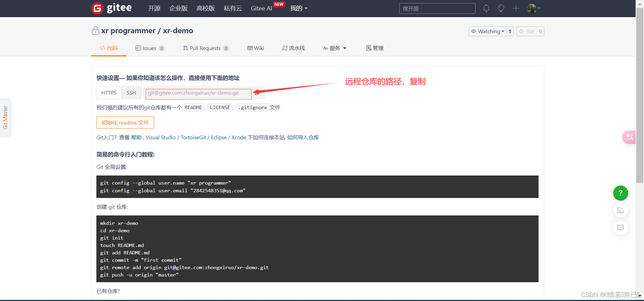
Task: Switch to the 流水线 tab
Action: 293,48
